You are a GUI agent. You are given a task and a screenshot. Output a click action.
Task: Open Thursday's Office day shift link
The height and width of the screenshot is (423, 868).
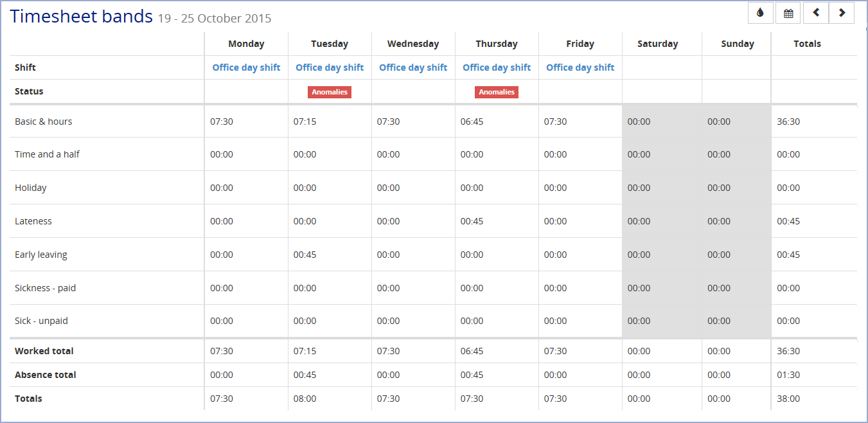(x=497, y=67)
